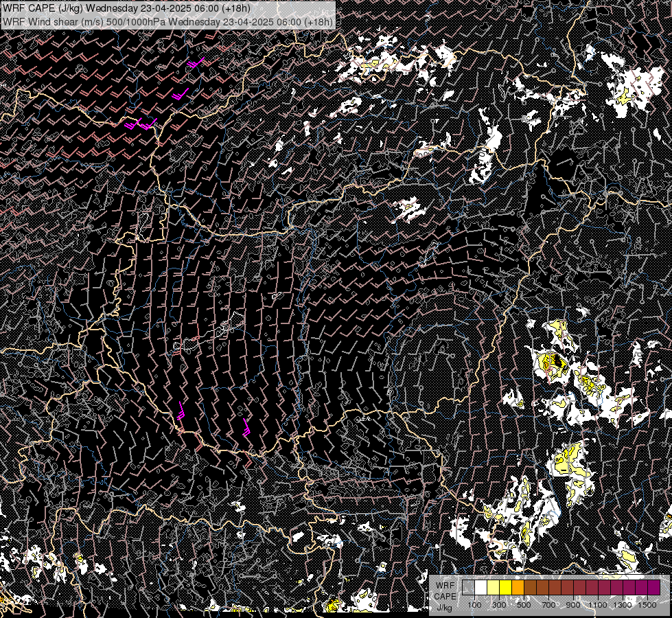
Task: Select the white swatch in the CAPE legend
Action: pyautogui.click(x=481, y=587)
